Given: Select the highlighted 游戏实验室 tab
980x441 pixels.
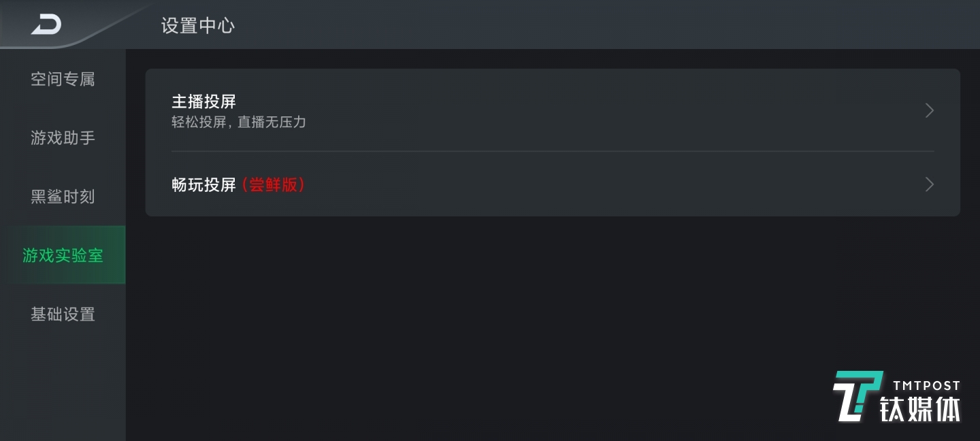Looking at the screenshot, I should (x=63, y=255).
